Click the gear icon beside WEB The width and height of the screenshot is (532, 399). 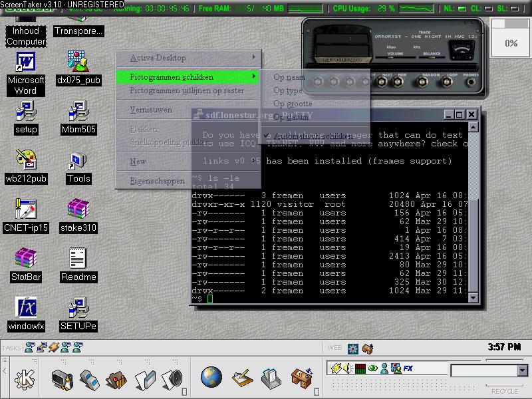pyautogui.click(x=353, y=348)
